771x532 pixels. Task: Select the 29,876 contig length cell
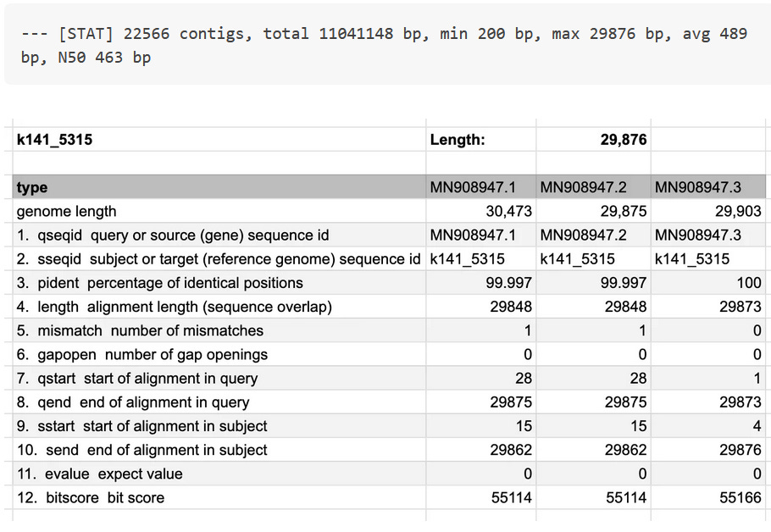point(593,139)
